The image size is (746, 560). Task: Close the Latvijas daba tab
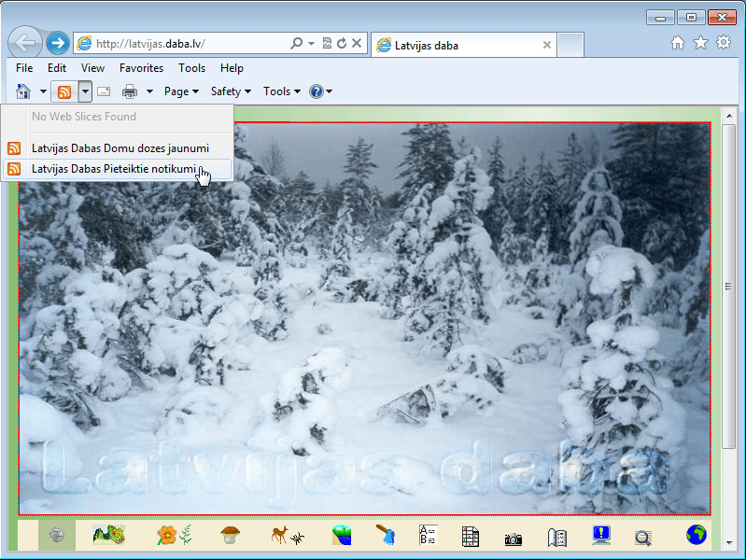pyautogui.click(x=546, y=45)
